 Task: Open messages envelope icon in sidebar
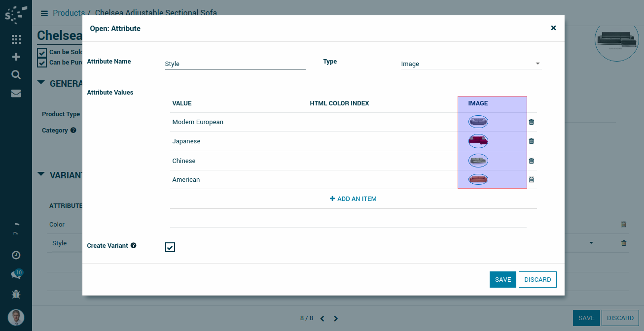pos(16,93)
